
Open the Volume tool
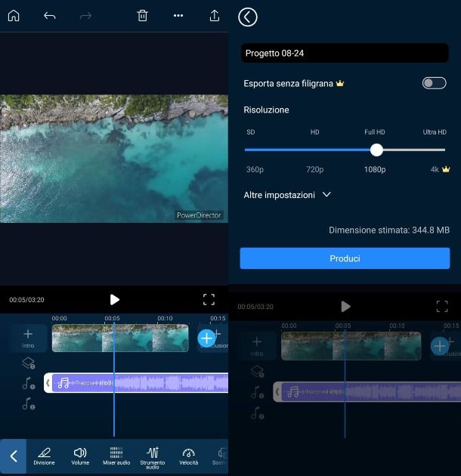80,456
